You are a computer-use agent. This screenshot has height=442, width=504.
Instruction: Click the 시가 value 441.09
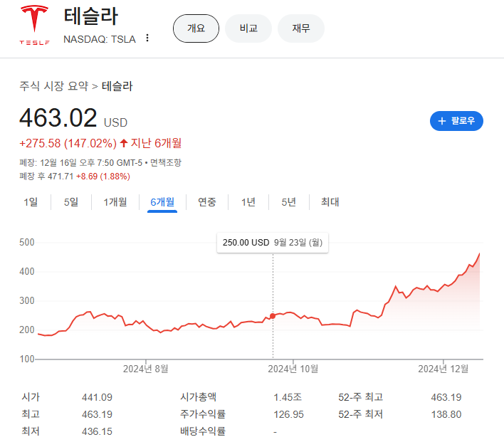pos(97,397)
